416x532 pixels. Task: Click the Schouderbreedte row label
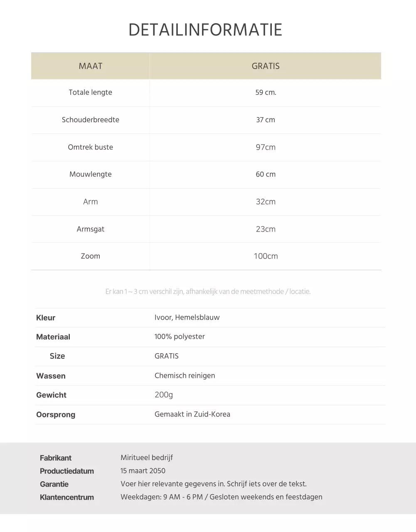91,120
